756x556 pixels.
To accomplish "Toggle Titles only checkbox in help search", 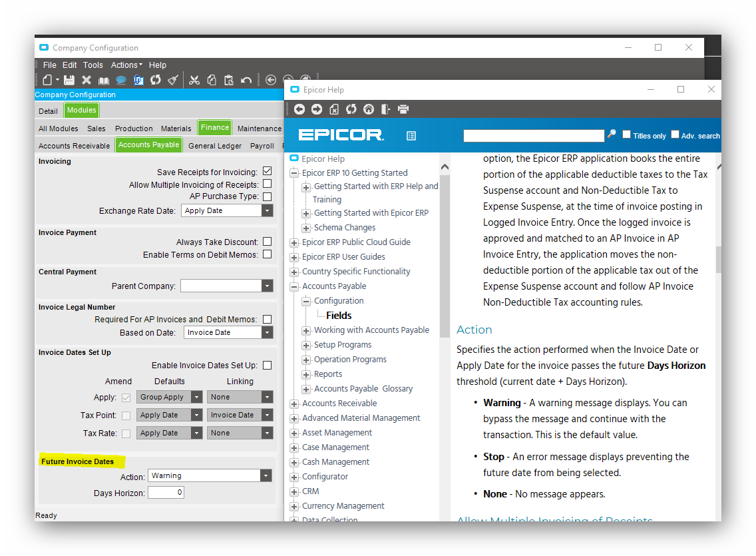I will click(626, 135).
